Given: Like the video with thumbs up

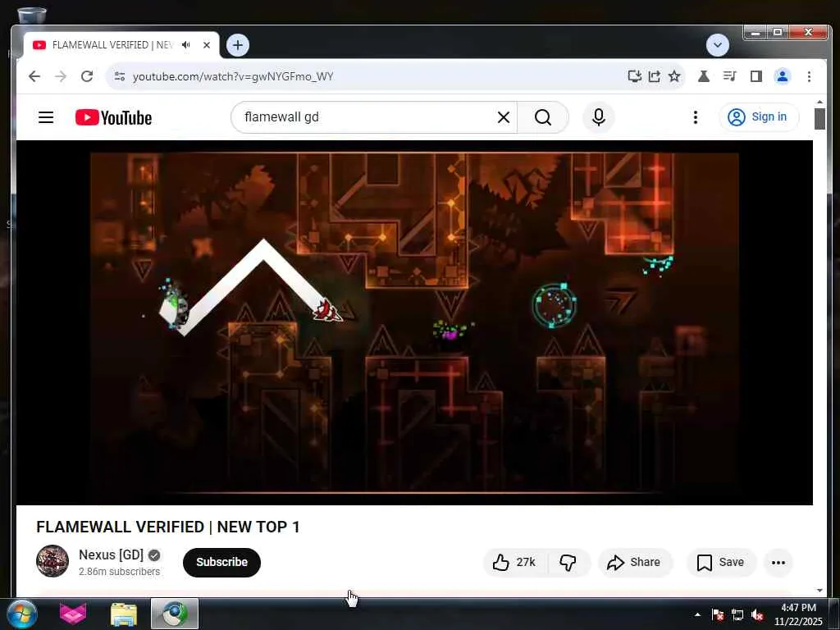Looking at the screenshot, I should click(514, 563).
